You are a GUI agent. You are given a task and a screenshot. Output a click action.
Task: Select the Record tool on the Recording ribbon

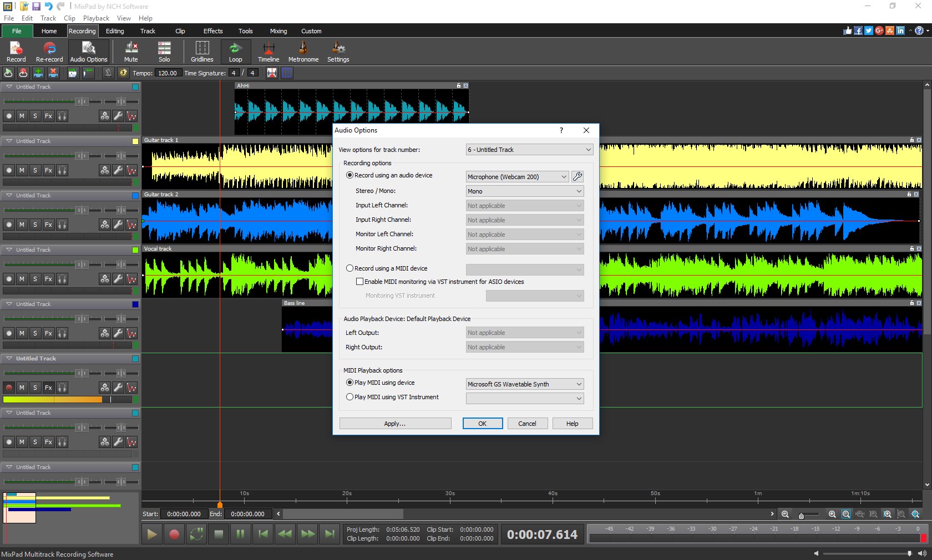[16, 52]
